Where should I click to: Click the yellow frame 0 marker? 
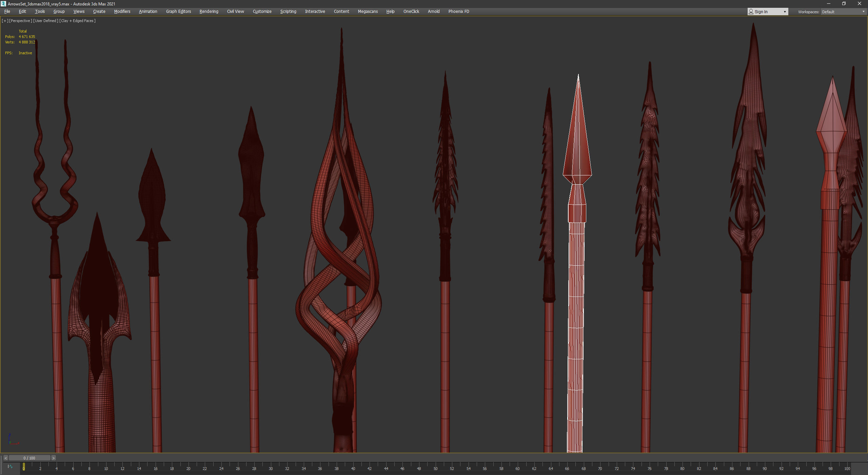(x=23, y=467)
